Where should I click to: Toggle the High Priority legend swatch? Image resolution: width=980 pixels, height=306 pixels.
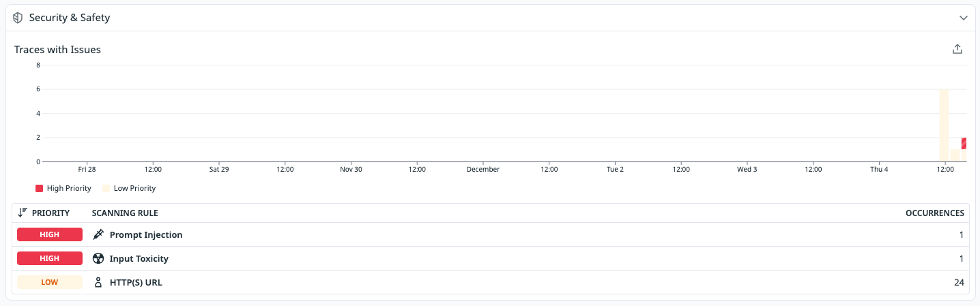40,188
